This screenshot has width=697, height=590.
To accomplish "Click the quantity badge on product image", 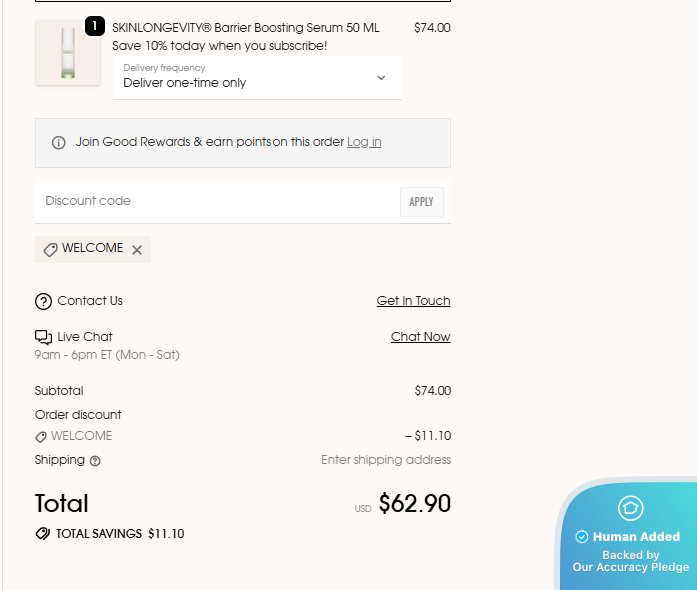I will point(95,26).
